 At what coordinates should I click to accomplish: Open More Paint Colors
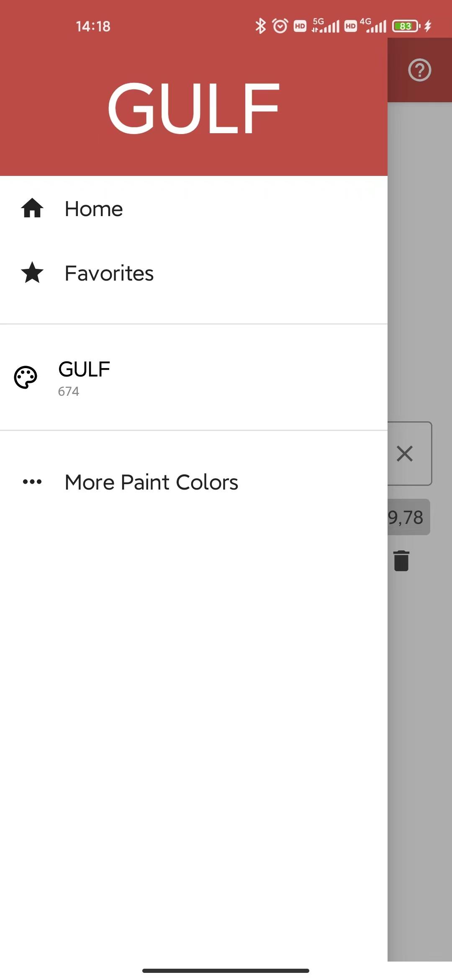194,482
